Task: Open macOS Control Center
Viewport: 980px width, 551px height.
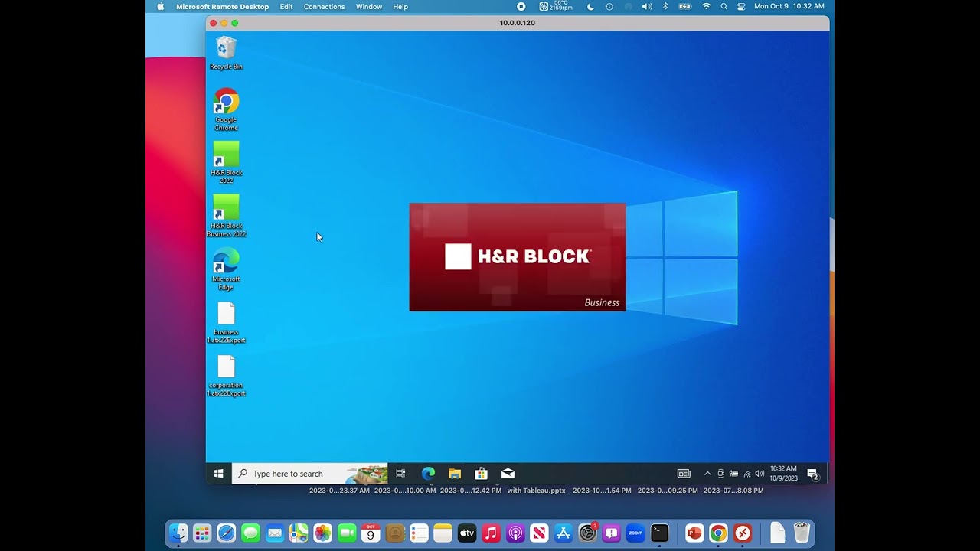Action: pyautogui.click(x=741, y=6)
